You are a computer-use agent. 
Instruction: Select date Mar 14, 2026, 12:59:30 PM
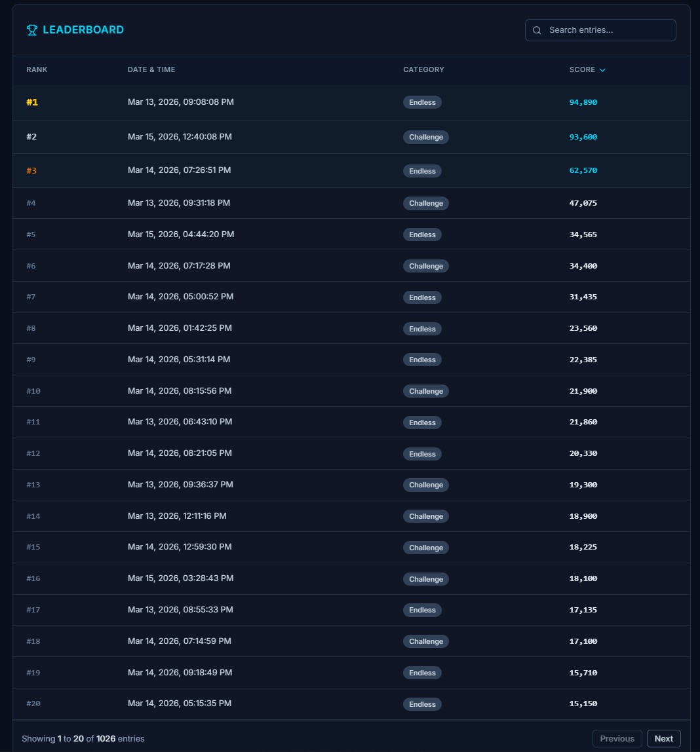(180, 547)
